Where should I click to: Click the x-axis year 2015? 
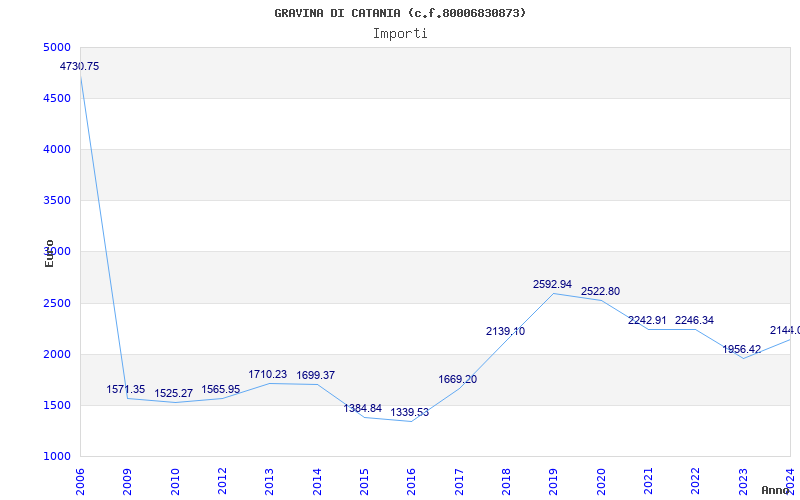(x=364, y=481)
